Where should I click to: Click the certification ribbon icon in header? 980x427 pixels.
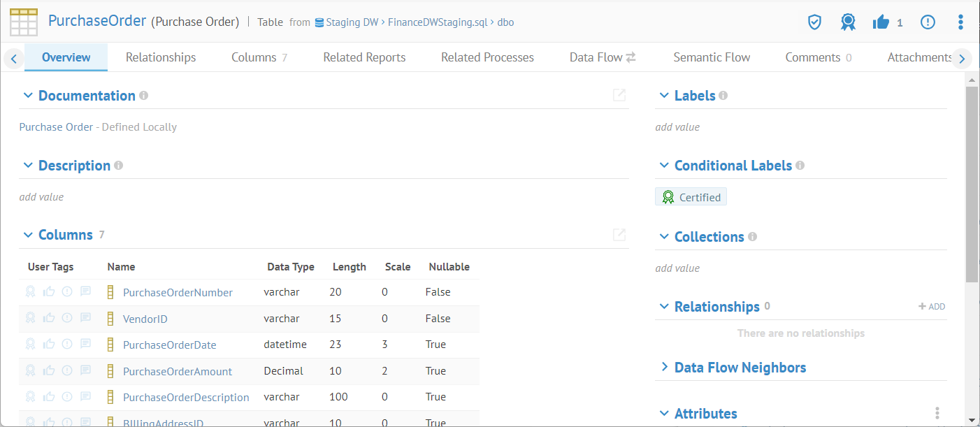848,22
